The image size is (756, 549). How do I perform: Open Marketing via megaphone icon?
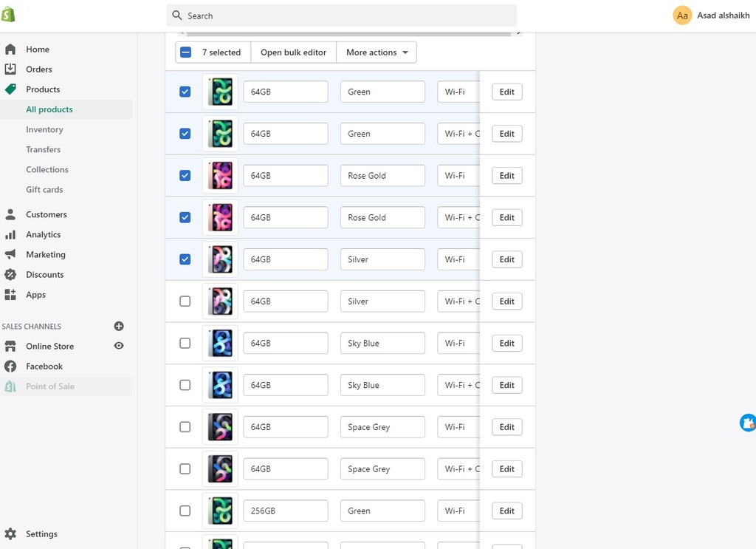tap(10, 254)
